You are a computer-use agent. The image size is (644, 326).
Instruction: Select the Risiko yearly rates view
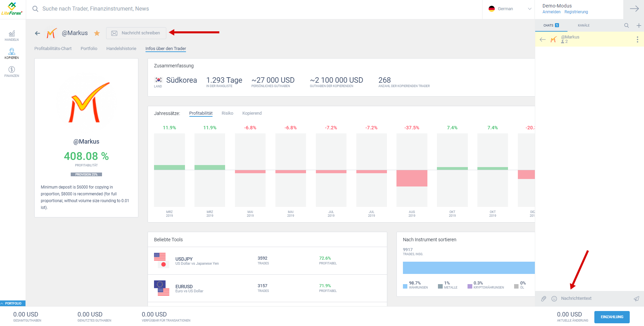tap(227, 113)
